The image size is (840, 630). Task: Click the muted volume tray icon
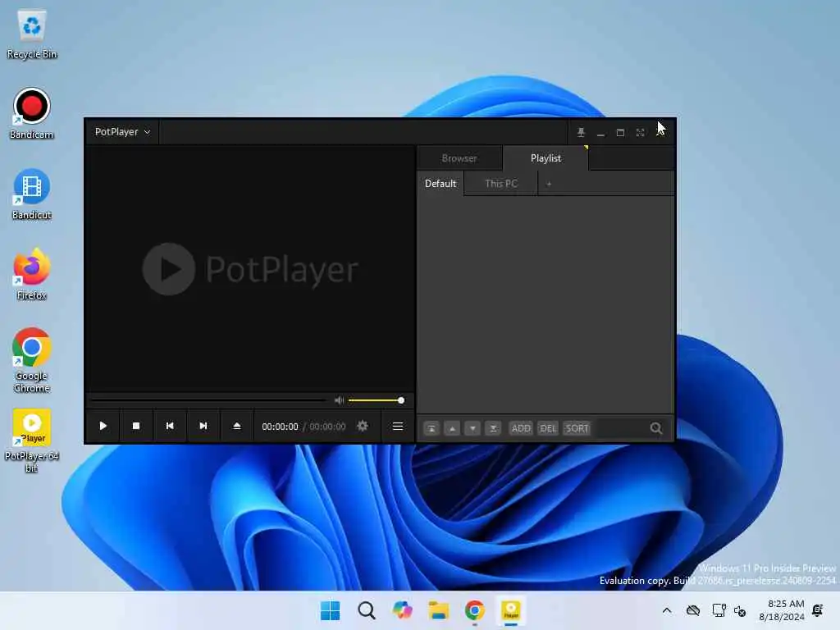[x=740, y=610]
